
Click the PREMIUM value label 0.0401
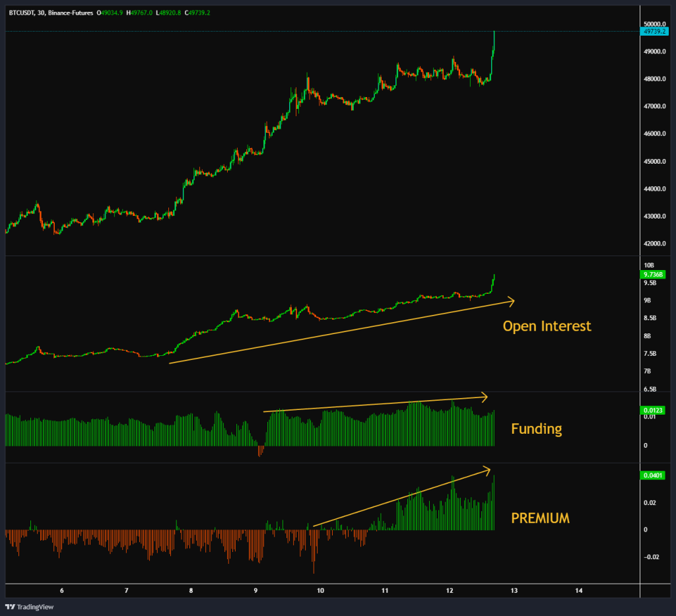(x=654, y=473)
